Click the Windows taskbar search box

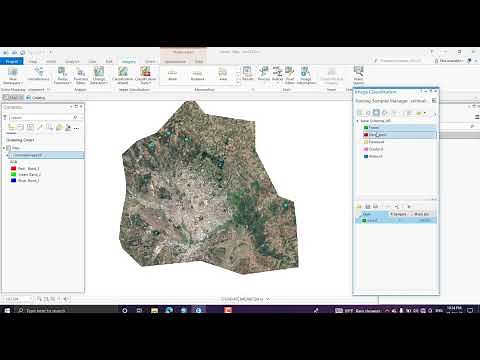pos(67,310)
